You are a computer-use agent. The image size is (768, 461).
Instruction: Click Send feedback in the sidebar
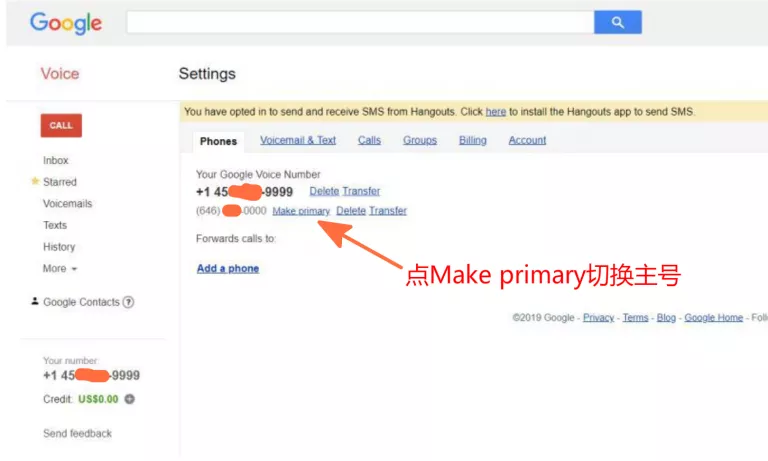pyautogui.click(x=77, y=433)
